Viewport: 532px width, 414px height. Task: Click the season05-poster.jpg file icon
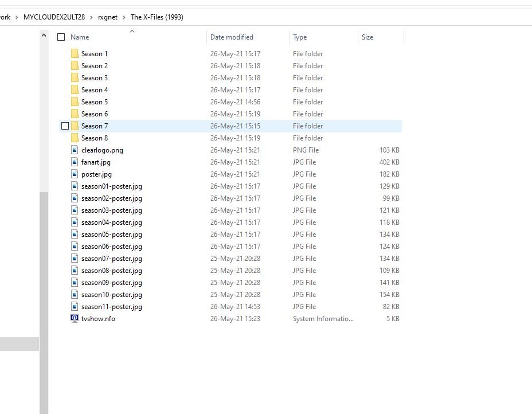tap(75, 234)
